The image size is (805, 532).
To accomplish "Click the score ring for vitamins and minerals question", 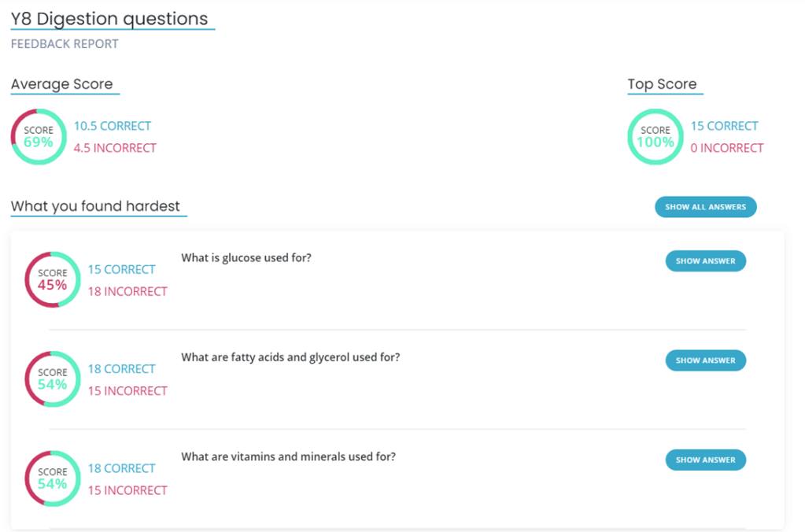I will tap(53, 478).
